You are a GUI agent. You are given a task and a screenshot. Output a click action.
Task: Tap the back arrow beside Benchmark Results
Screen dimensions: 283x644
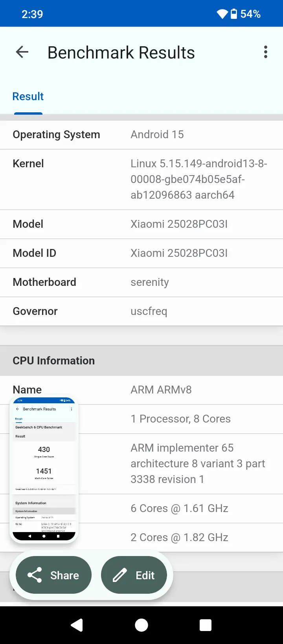22,52
